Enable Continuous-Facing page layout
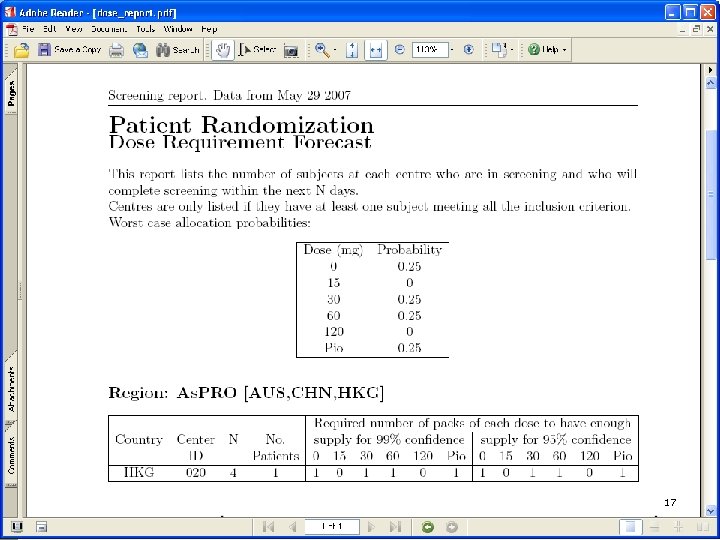The image size is (720, 540). [703, 527]
